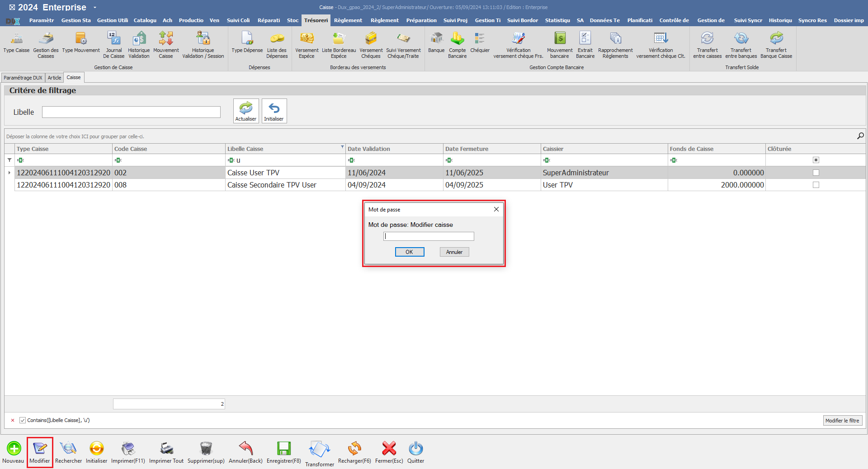Click Modifier in bottom toolbar
This screenshot has width=868, height=469.
coord(40,452)
